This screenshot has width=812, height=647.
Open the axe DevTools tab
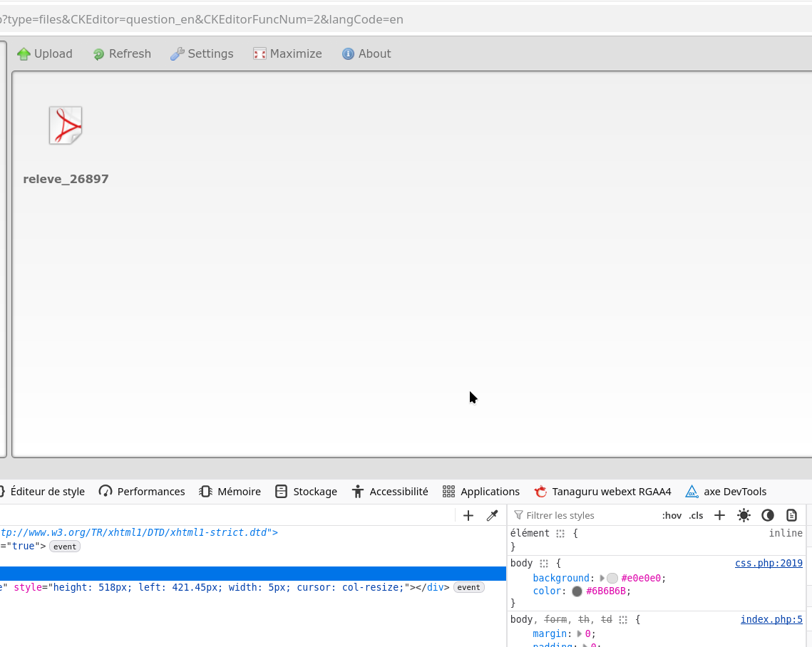click(x=726, y=492)
